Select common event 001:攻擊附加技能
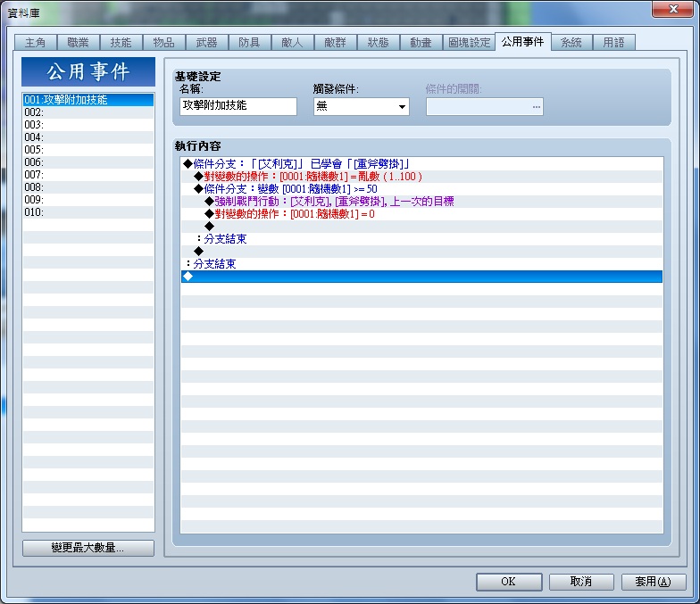Image resolution: width=700 pixels, height=604 pixels. (x=88, y=100)
